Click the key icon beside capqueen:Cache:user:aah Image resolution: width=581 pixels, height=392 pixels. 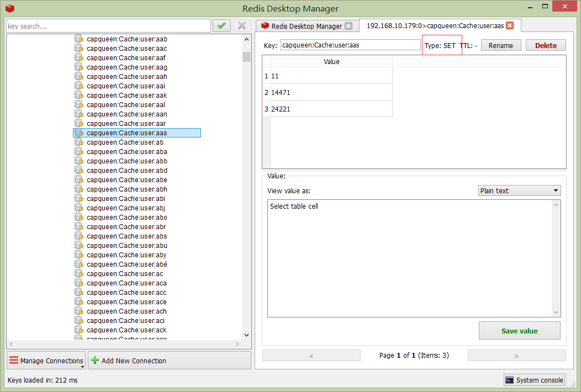[x=78, y=76]
